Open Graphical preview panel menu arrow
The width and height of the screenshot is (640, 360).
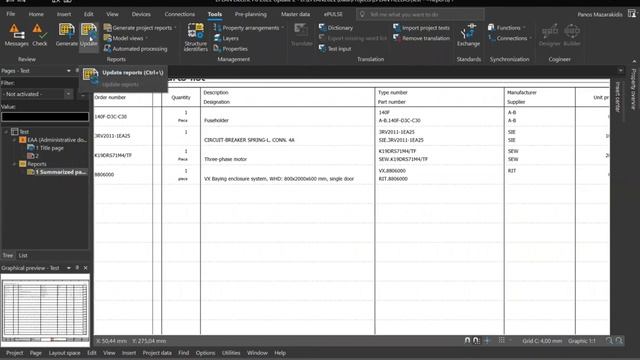(68, 268)
